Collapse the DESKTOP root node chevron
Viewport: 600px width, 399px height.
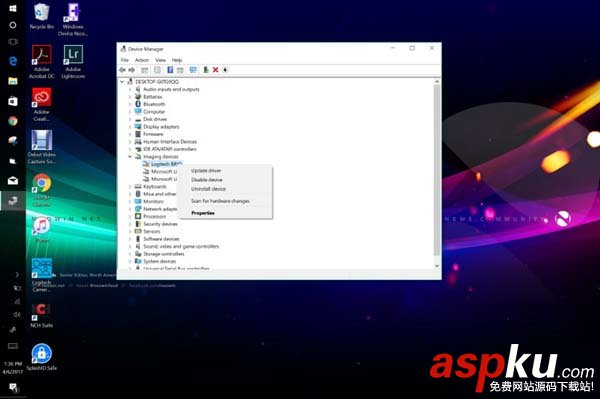[122, 82]
